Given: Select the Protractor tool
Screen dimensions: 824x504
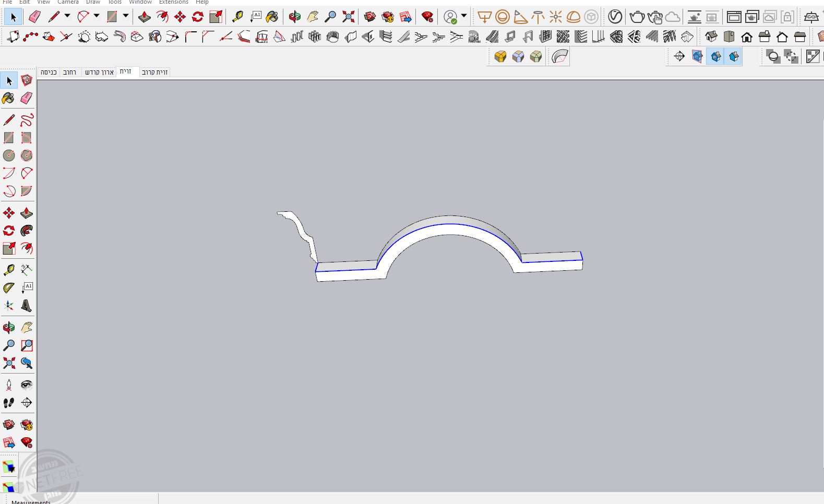Looking at the screenshot, I should [9, 288].
